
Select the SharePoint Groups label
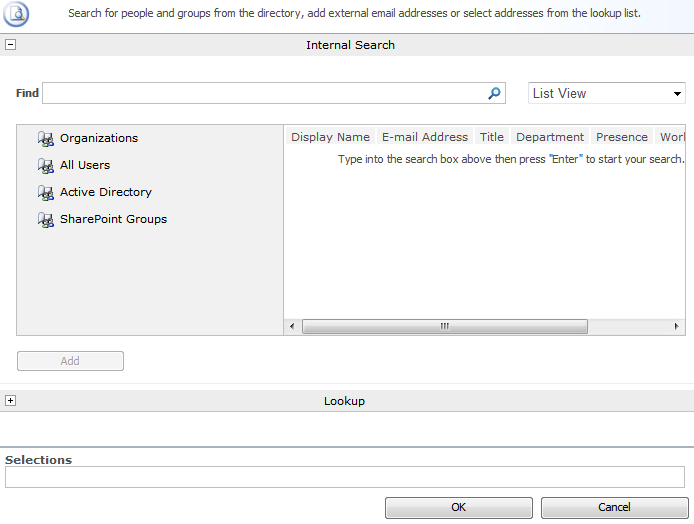pyautogui.click(x=113, y=220)
